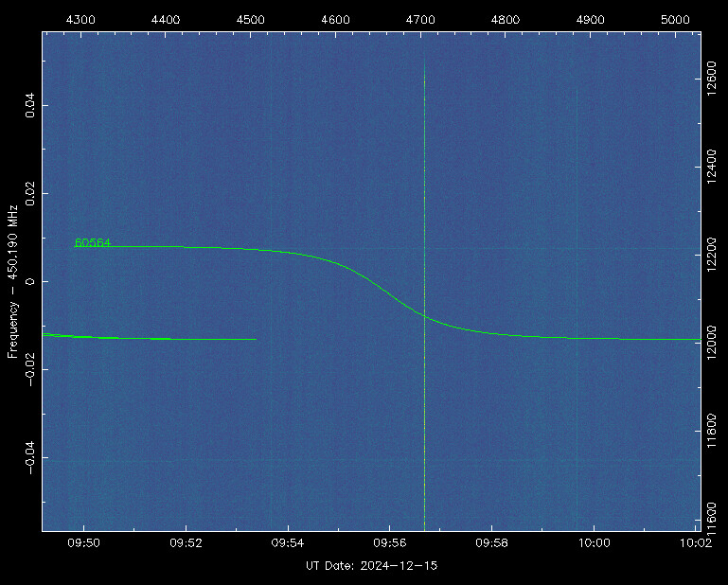Click the top axis tick label 5000
Screen dimensions: 728x585
click(675, 20)
